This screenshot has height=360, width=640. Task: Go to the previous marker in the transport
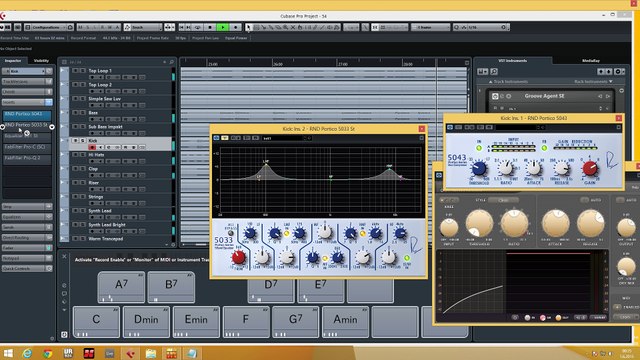[182, 27]
